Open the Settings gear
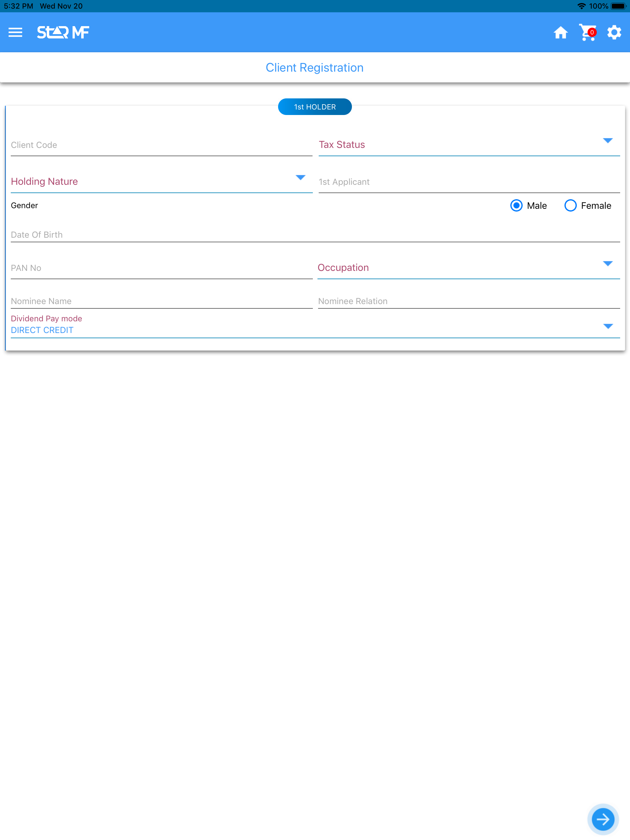The image size is (630, 840). coord(614,32)
